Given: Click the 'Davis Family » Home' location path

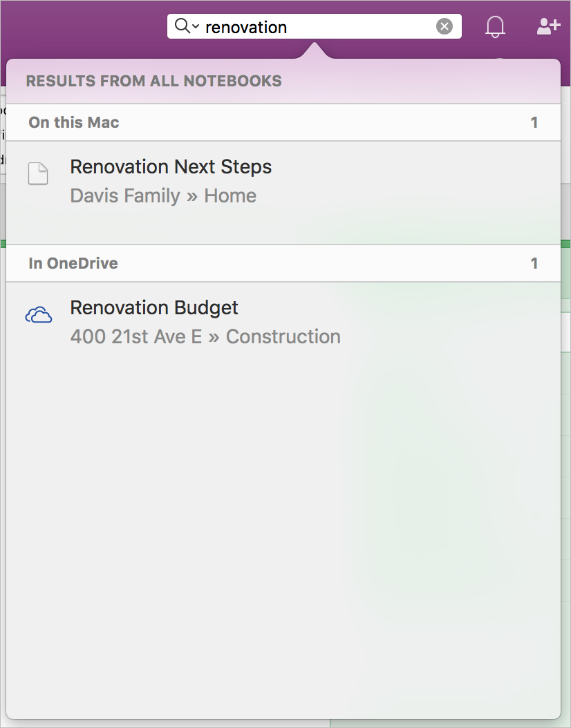Looking at the screenshot, I should [163, 196].
